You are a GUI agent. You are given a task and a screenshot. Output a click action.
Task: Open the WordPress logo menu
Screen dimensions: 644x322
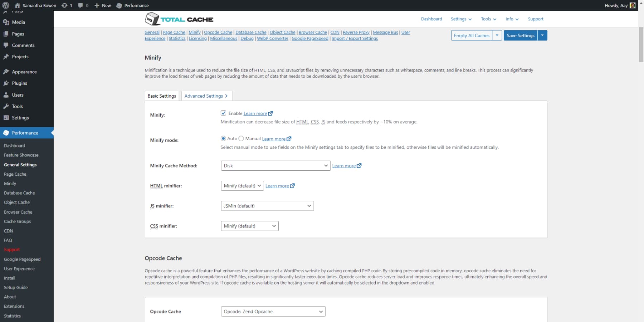tap(5, 5)
